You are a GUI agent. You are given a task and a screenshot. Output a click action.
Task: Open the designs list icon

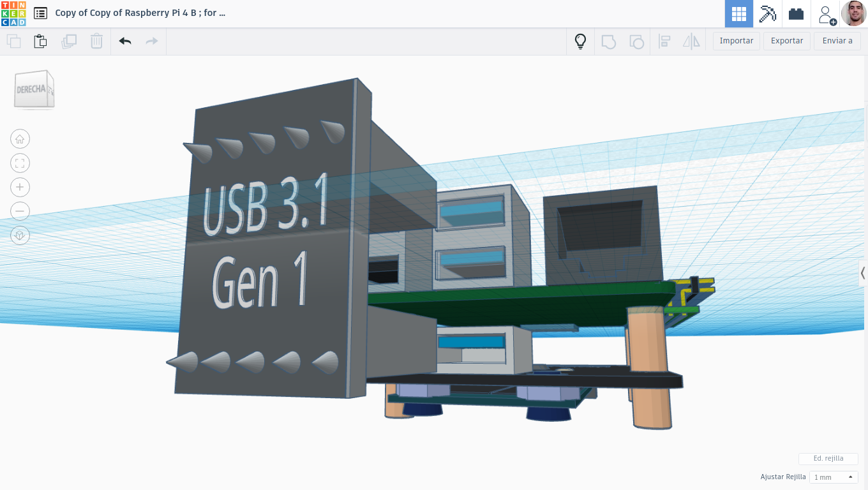[40, 13]
